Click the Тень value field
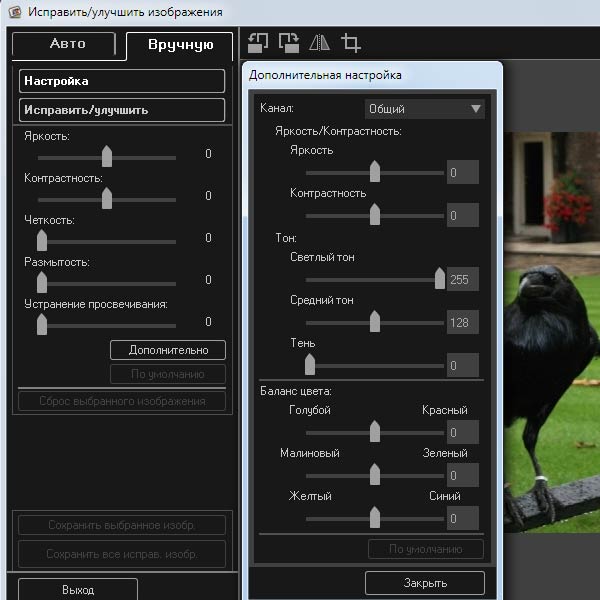 click(463, 365)
